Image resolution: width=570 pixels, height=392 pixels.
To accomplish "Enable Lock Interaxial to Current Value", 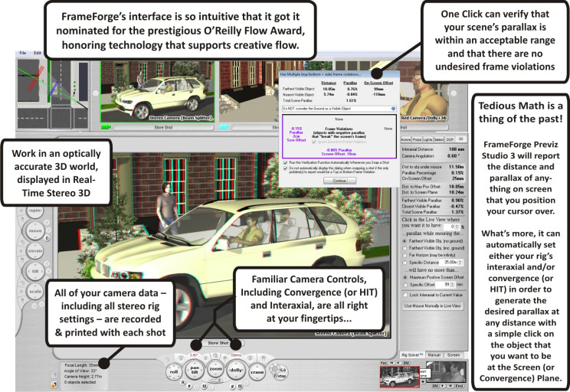I will coord(405,295).
